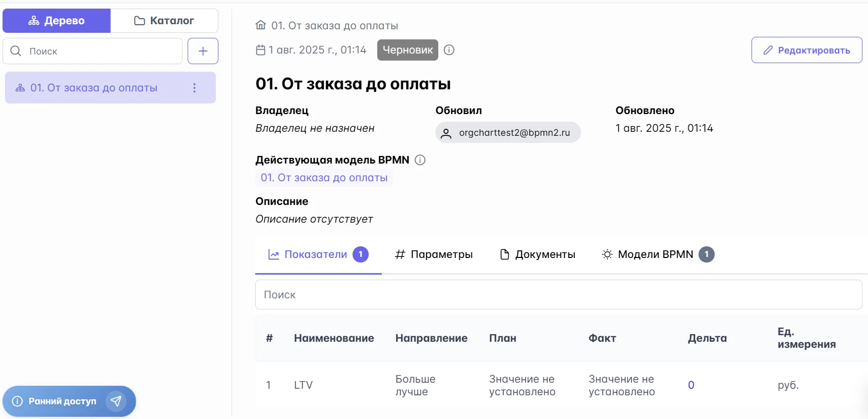Click the calendar icon near creation date
This screenshot has width=868, height=419.
pos(260,50)
